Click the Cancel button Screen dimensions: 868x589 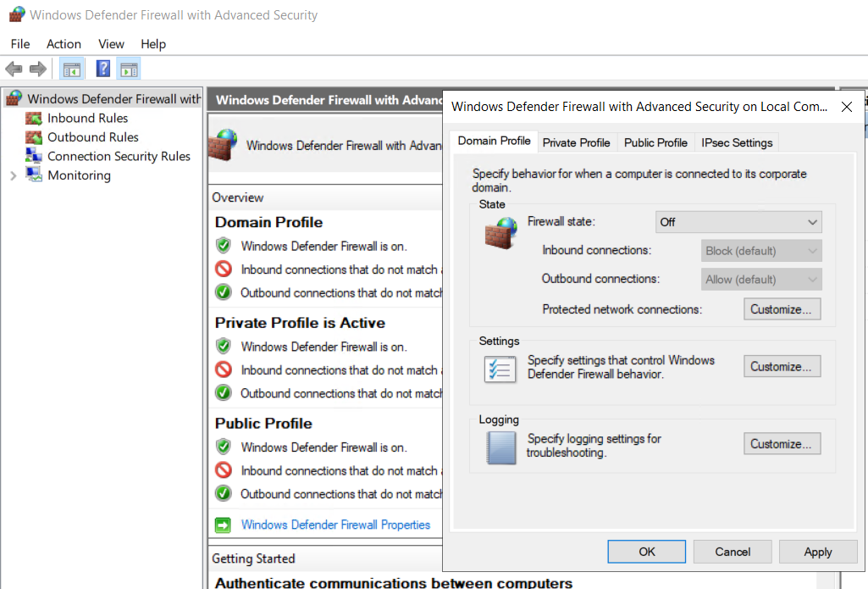click(x=733, y=552)
